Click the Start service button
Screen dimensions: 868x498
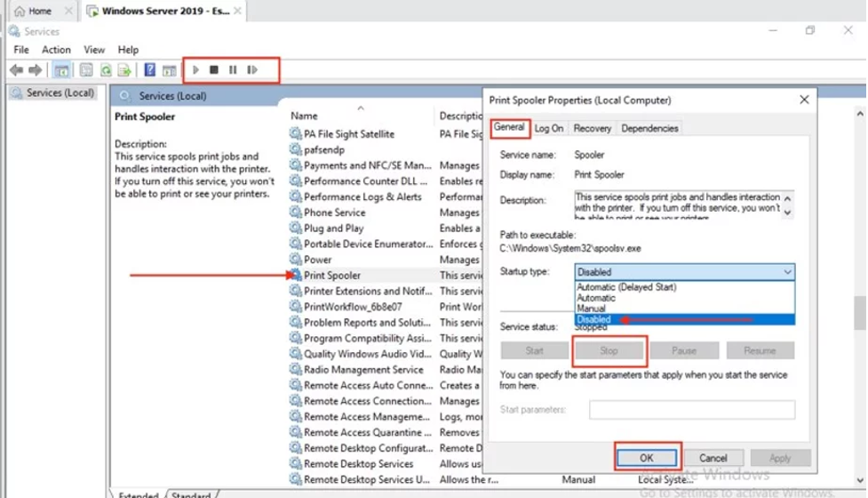coord(534,350)
